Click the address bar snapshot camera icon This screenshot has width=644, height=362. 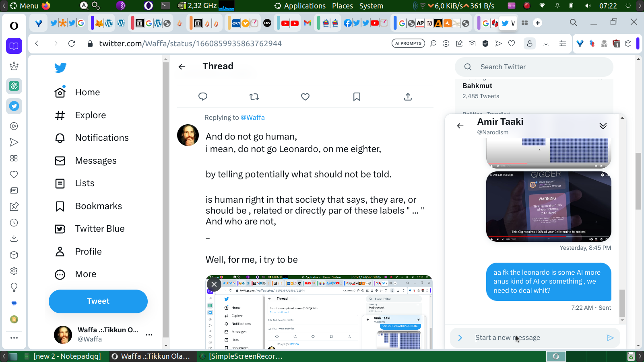472,43
